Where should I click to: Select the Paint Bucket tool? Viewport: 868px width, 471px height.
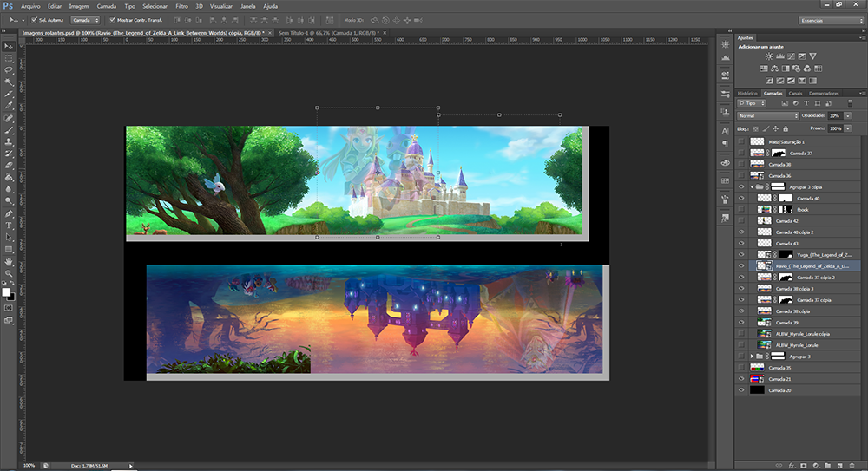(9, 178)
